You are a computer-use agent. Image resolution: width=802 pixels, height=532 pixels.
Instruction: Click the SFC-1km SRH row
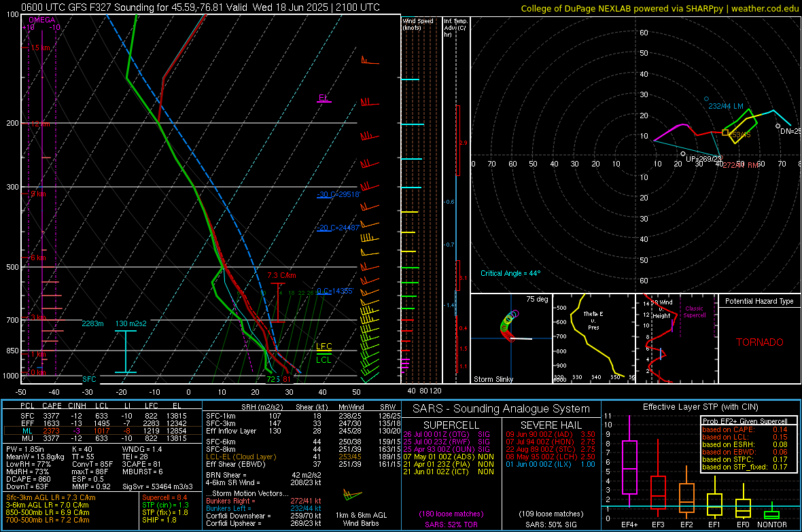303,416
